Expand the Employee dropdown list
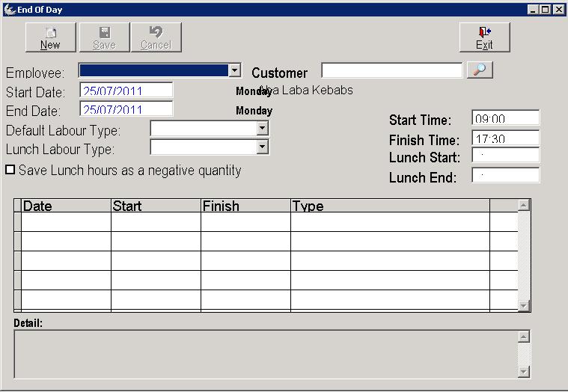 [x=234, y=70]
